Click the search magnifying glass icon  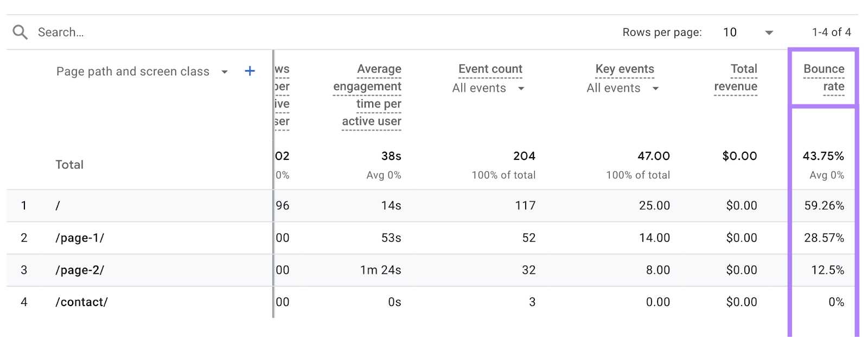20,31
